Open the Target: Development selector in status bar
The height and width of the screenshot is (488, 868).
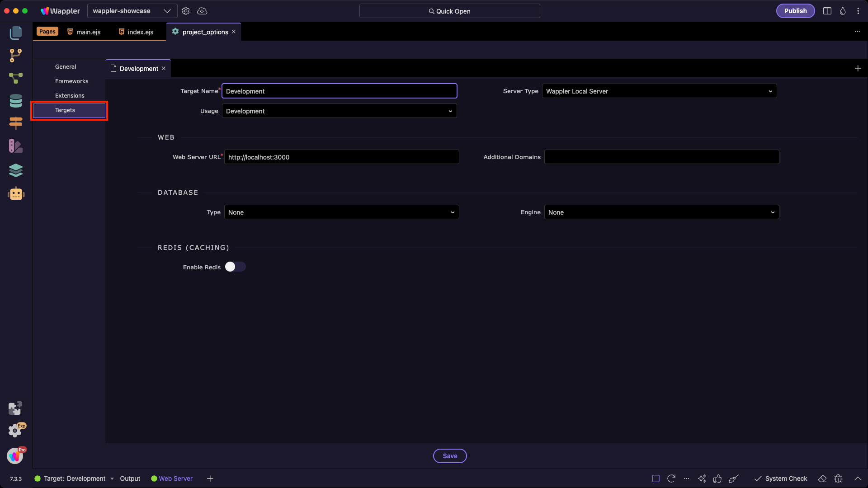(75, 479)
